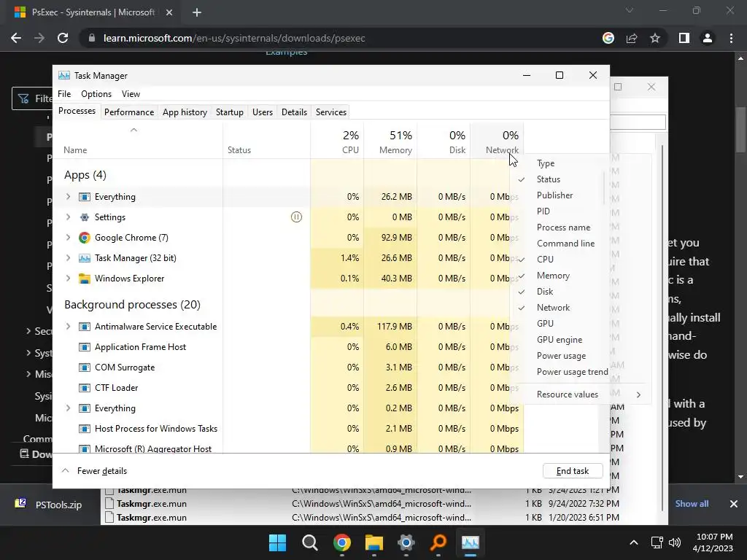Click the End task button
The height and width of the screenshot is (560, 747).
coord(573,471)
